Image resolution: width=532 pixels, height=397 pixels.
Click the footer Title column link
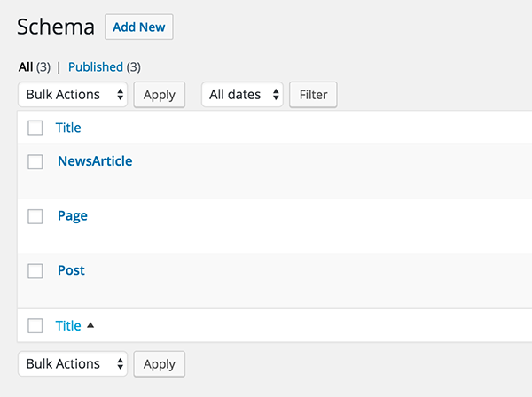click(68, 325)
